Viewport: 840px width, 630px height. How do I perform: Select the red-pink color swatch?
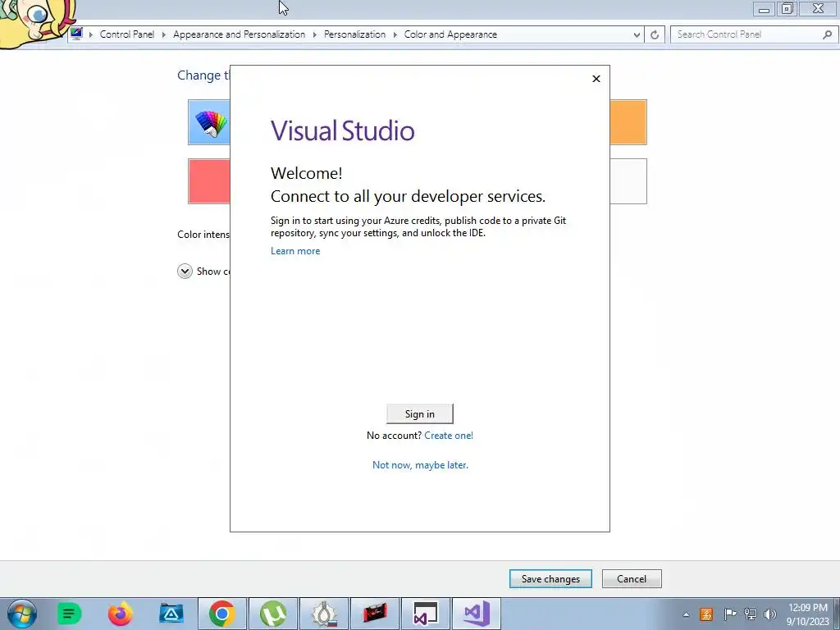[x=209, y=181]
